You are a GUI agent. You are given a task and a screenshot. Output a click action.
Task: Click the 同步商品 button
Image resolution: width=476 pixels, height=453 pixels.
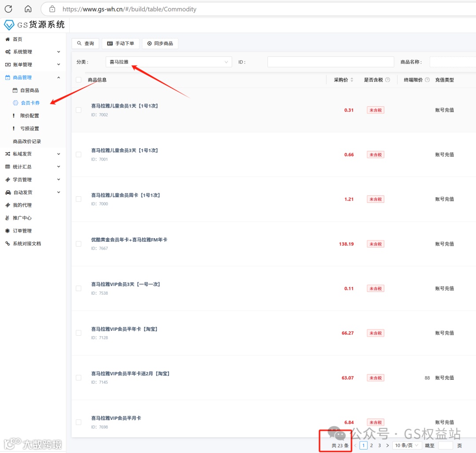(x=160, y=43)
